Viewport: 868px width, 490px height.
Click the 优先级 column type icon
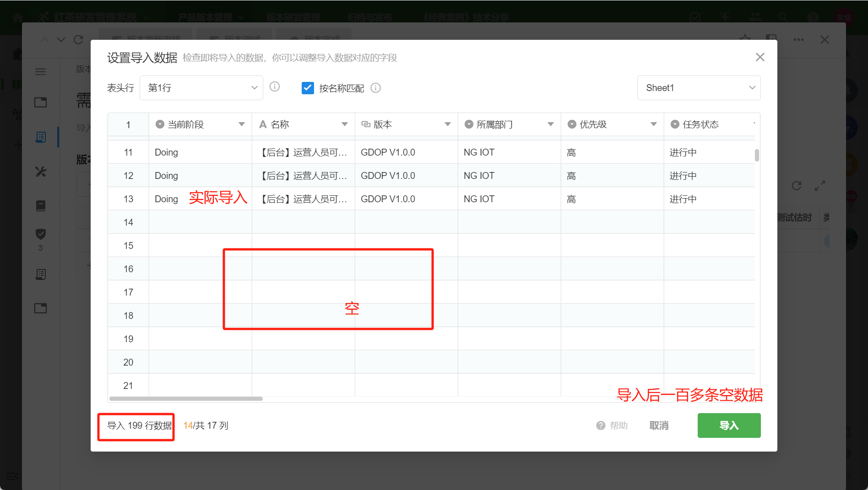[x=572, y=124]
